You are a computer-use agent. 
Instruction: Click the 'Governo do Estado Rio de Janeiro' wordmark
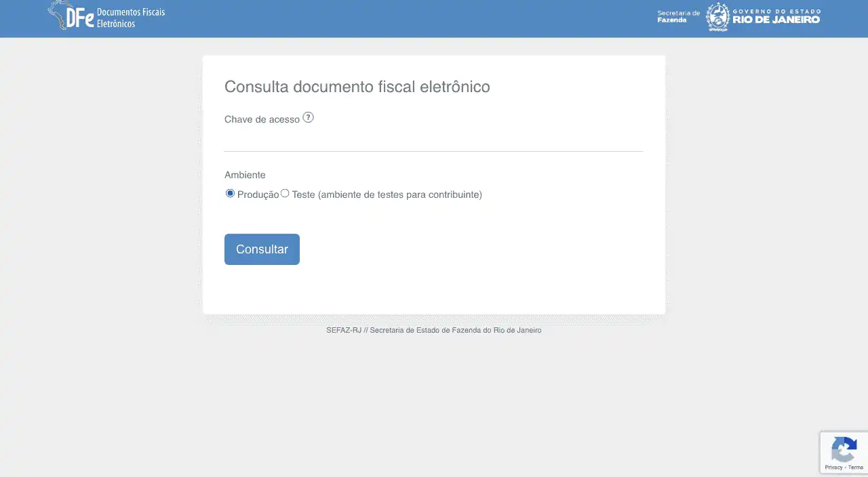coord(776,16)
